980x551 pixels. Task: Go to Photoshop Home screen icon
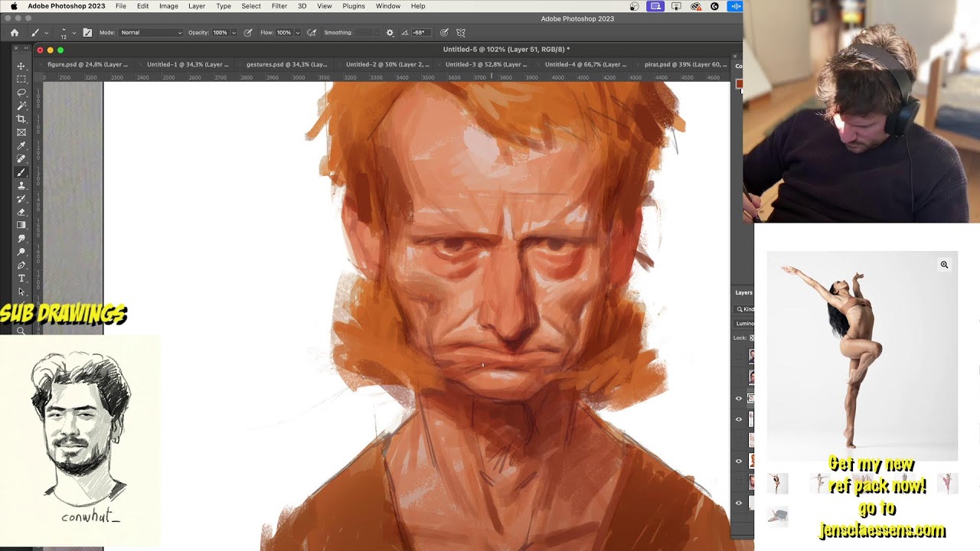(x=15, y=32)
